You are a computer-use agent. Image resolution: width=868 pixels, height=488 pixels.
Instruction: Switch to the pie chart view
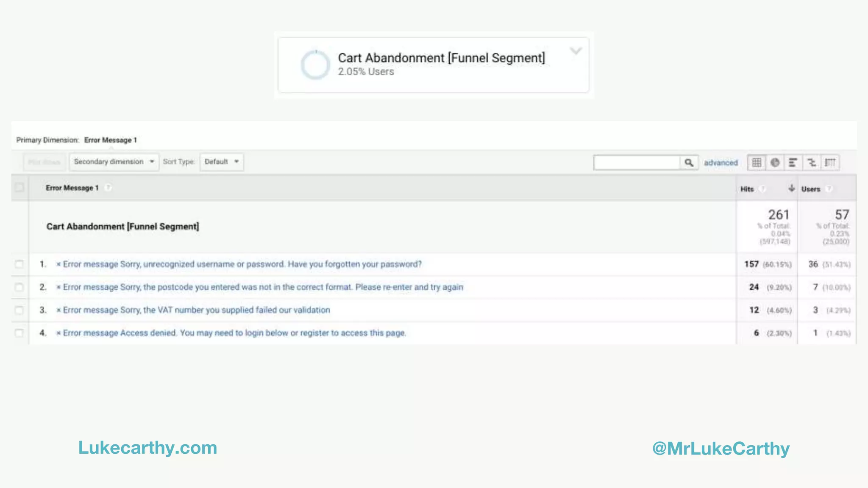(x=775, y=163)
